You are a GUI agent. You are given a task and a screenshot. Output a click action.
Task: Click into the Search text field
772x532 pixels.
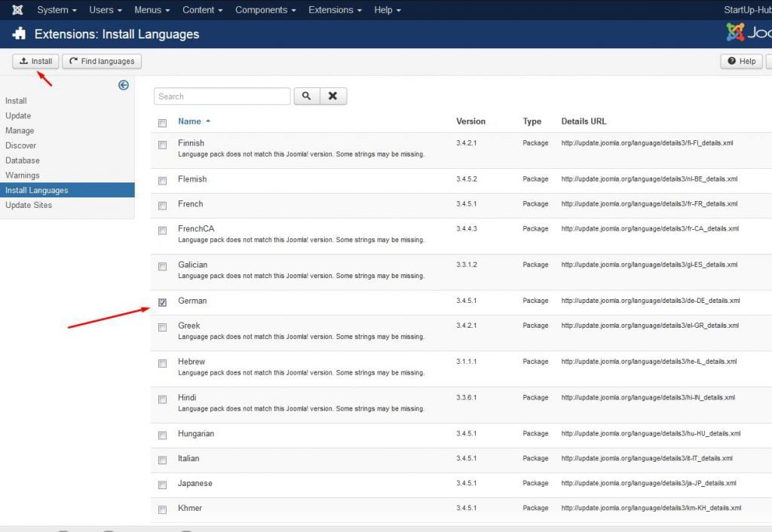[222, 96]
